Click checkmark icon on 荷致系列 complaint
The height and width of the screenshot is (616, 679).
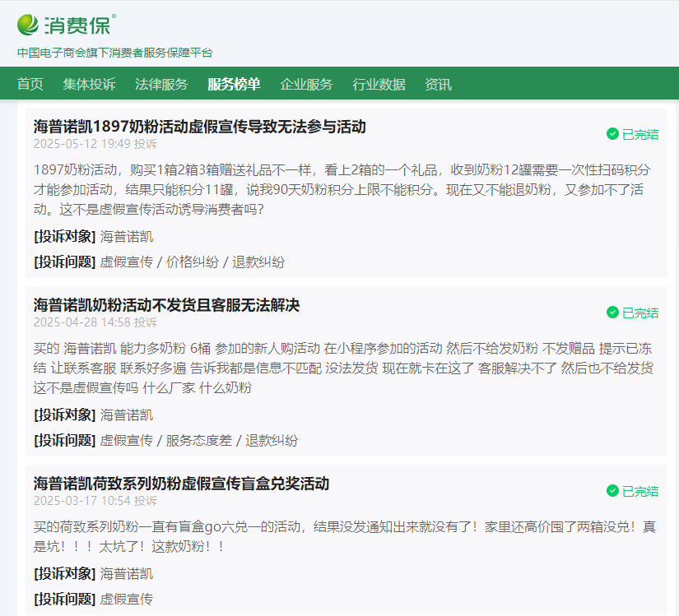coord(612,491)
